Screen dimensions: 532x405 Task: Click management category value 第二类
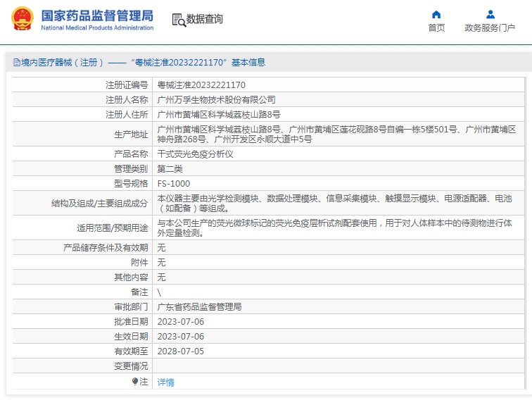coord(170,169)
